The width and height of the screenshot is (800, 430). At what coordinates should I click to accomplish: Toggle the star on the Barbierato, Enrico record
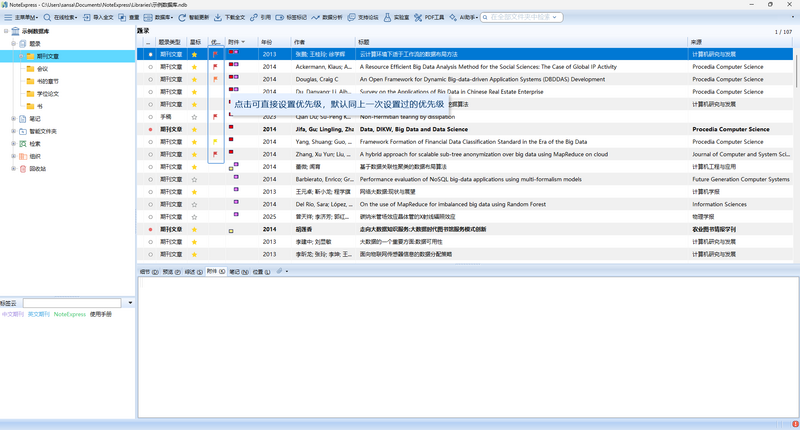(194, 180)
